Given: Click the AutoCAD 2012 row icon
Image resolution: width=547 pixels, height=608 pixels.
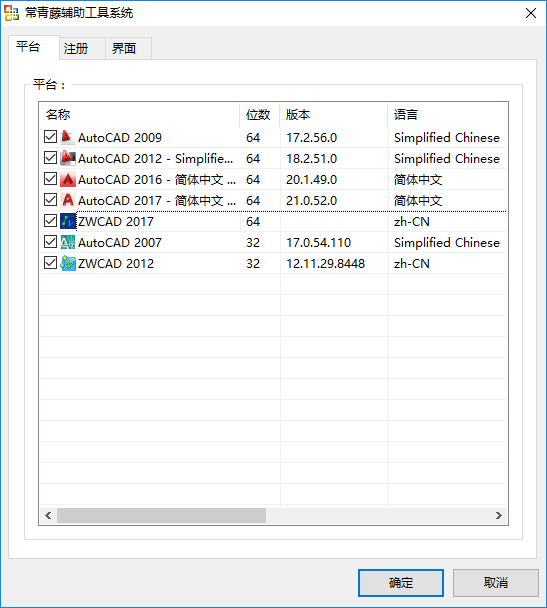Looking at the screenshot, I should pyautogui.click(x=68, y=158).
